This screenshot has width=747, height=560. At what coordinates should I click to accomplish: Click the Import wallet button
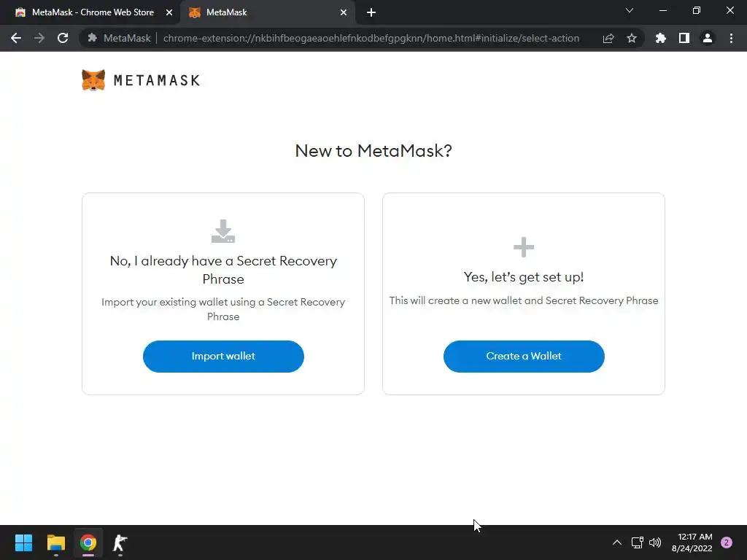223,356
